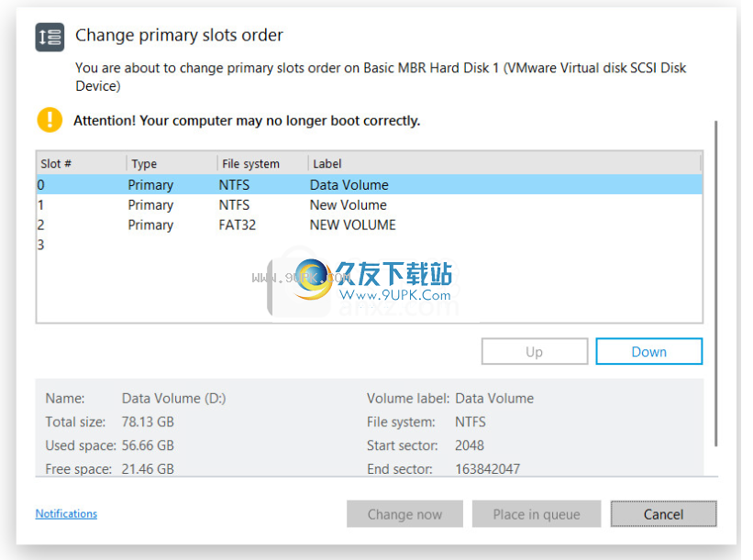Click Place in queue button
Screen dimensions: 753x560
point(537,514)
